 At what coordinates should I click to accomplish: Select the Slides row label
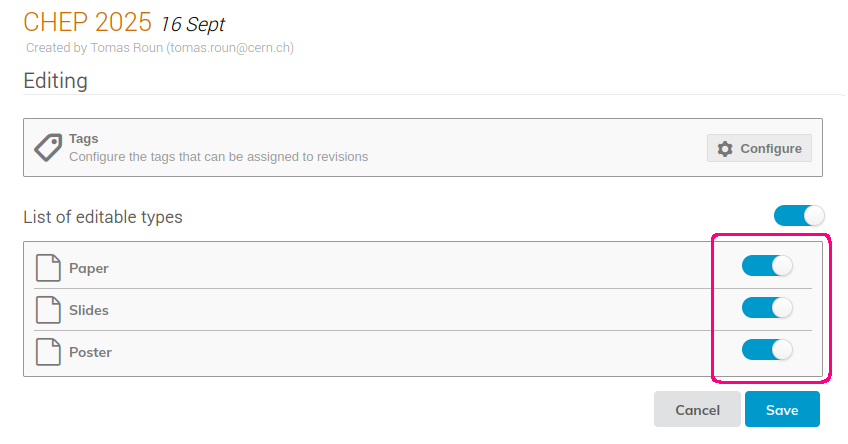[89, 310]
